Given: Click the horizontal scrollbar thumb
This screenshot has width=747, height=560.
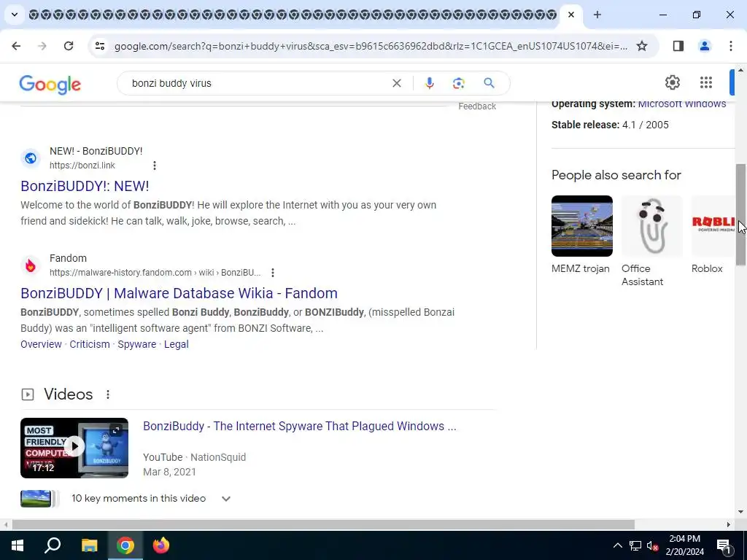Looking at the screenshot, I should click(323, 524).
